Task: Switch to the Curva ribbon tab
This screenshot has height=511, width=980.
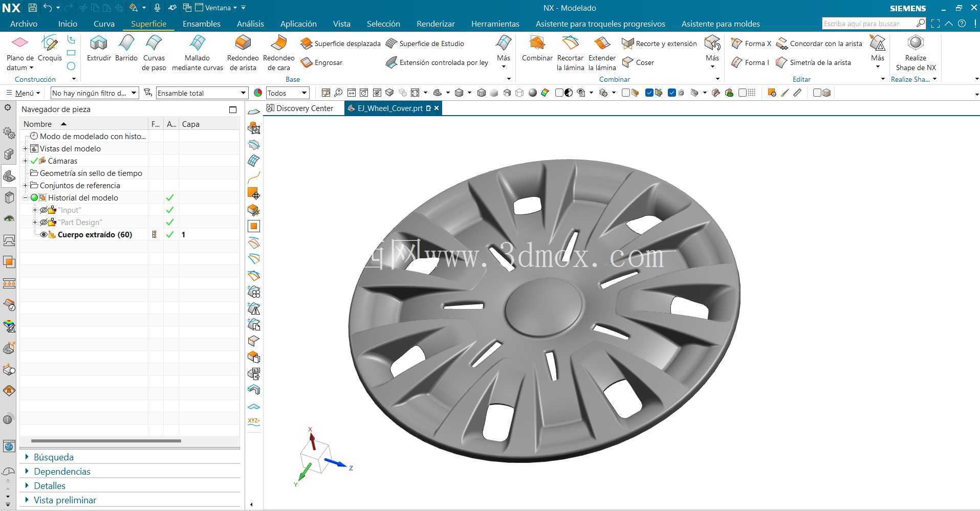Action: (x=104, y=24)
